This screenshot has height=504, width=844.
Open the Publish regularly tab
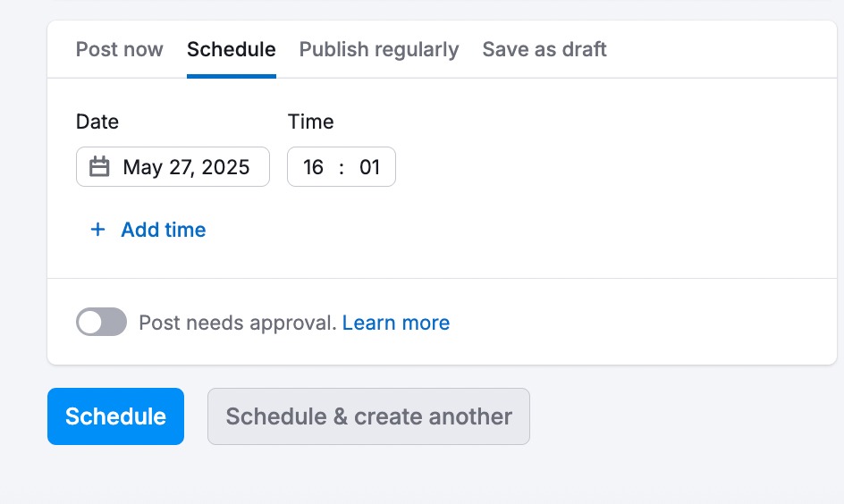point(378,49)
